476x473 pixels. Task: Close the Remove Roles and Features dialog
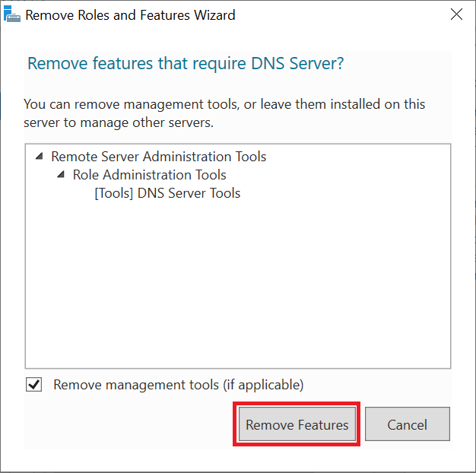456,14
